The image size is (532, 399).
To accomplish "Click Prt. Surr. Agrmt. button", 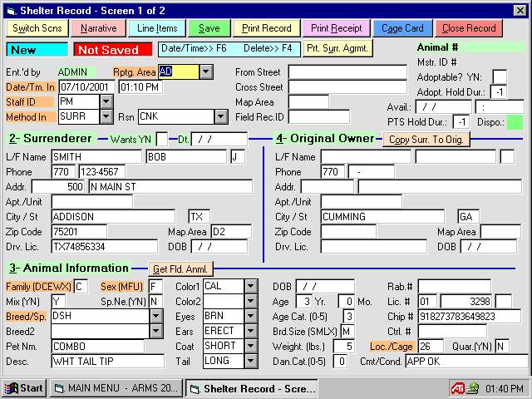I will (337, 48).
